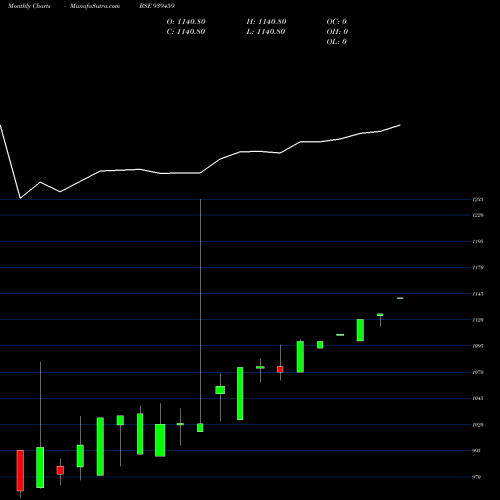This screenshot has height=500, width=500.
Task: Select the high value "H: 1140.80"
Action: tap(266, 22)
